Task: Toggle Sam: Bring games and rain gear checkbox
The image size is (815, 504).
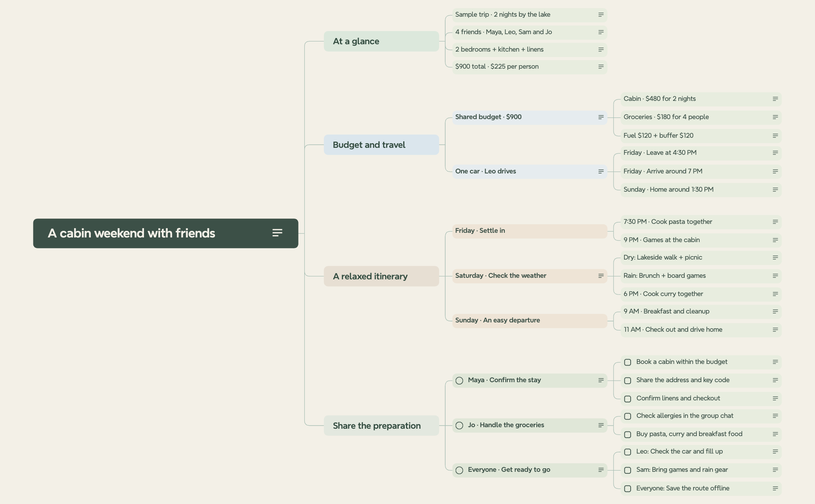Action: 628,470
